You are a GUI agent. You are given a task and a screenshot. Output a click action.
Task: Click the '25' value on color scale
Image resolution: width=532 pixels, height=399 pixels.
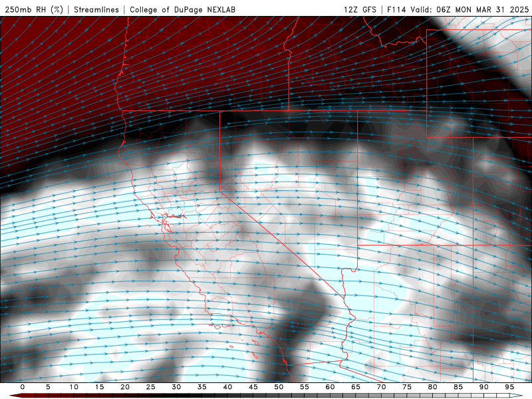(x=151, y=387)
